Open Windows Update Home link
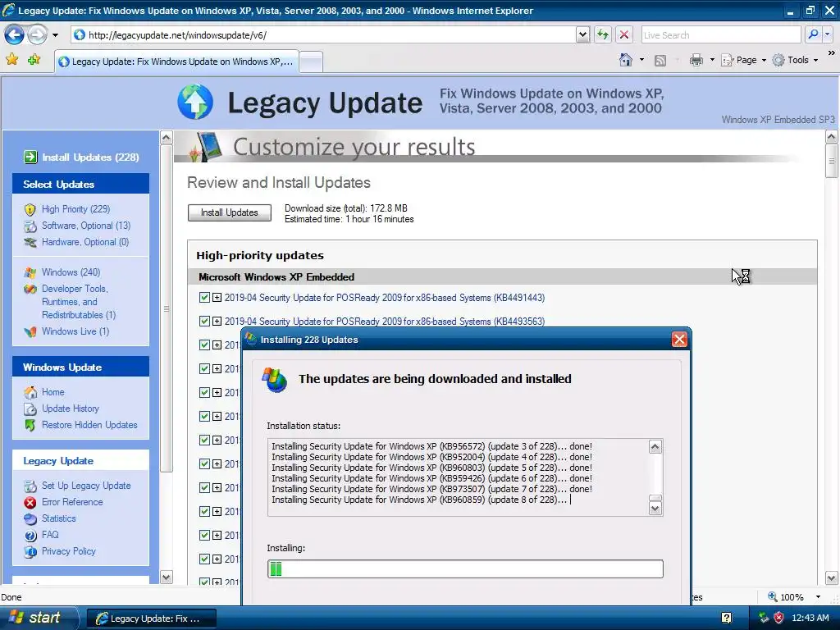The image size is (840, 630). pyautogui.click(x=53, y=392)
